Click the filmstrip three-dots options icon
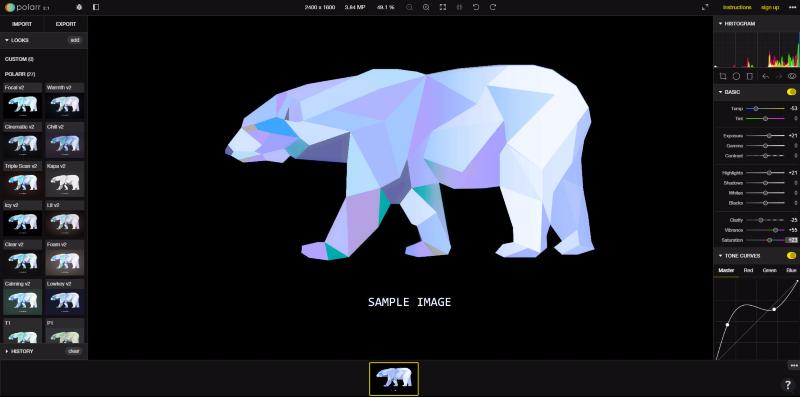 [x=794, y=365]
